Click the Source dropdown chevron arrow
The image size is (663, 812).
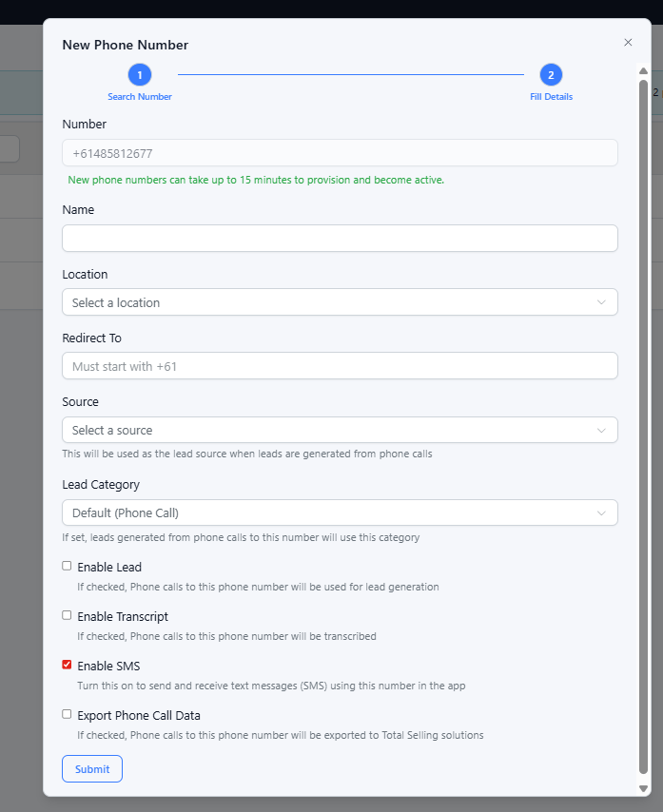tap(601, 430)
